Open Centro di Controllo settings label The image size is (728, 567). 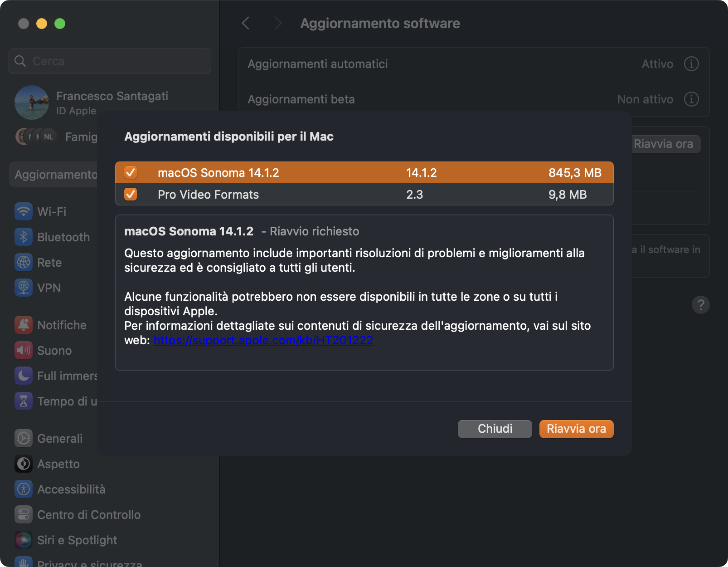point(89,515)
